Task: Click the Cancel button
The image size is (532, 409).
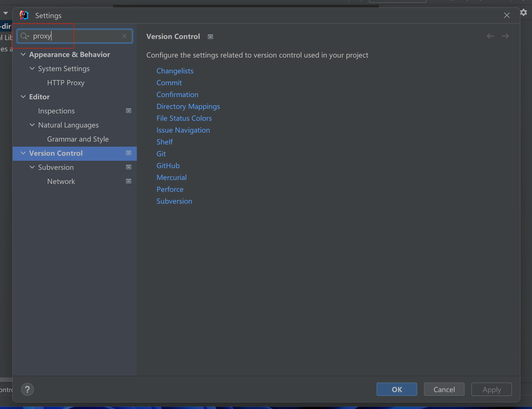Action: pos(444,389)
